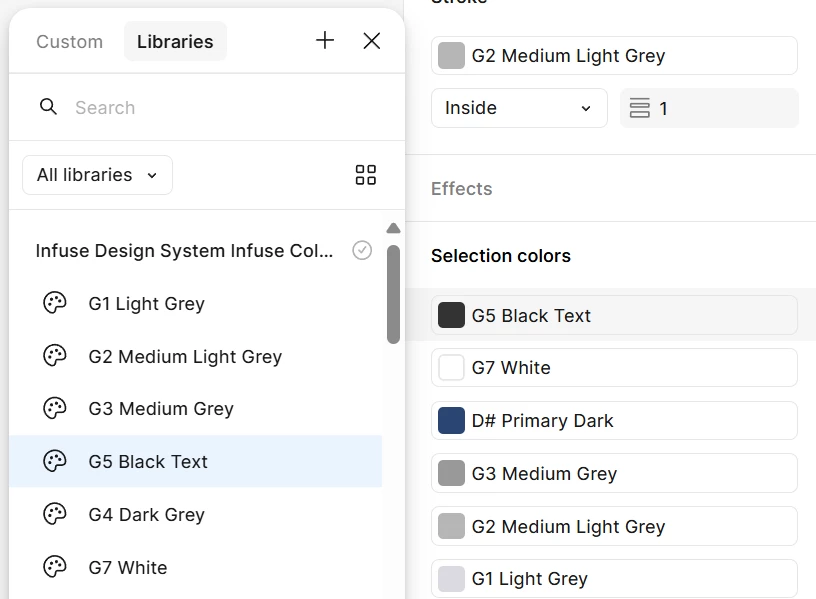Screen dimensions: 816x599
Task: Close the color libraries popup
Action: point(372,41)
